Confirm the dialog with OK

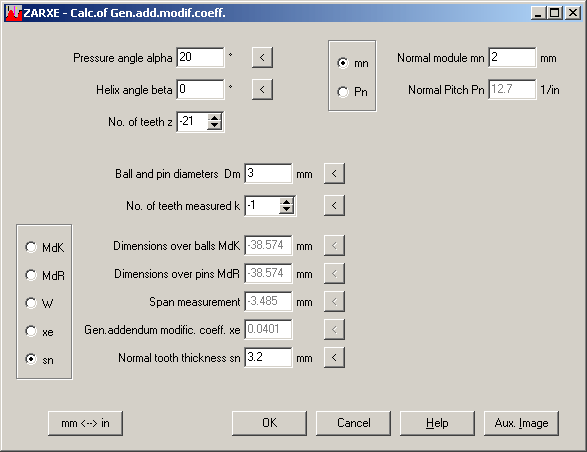coord(269,423)
